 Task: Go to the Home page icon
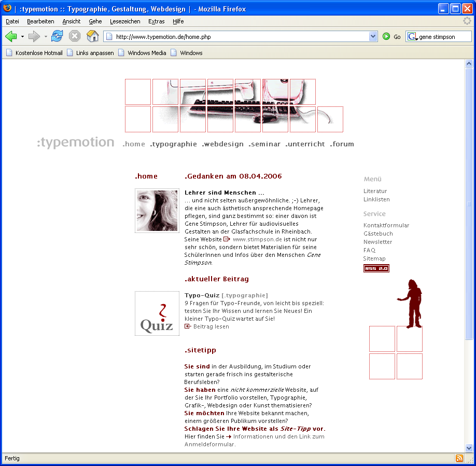92,36
